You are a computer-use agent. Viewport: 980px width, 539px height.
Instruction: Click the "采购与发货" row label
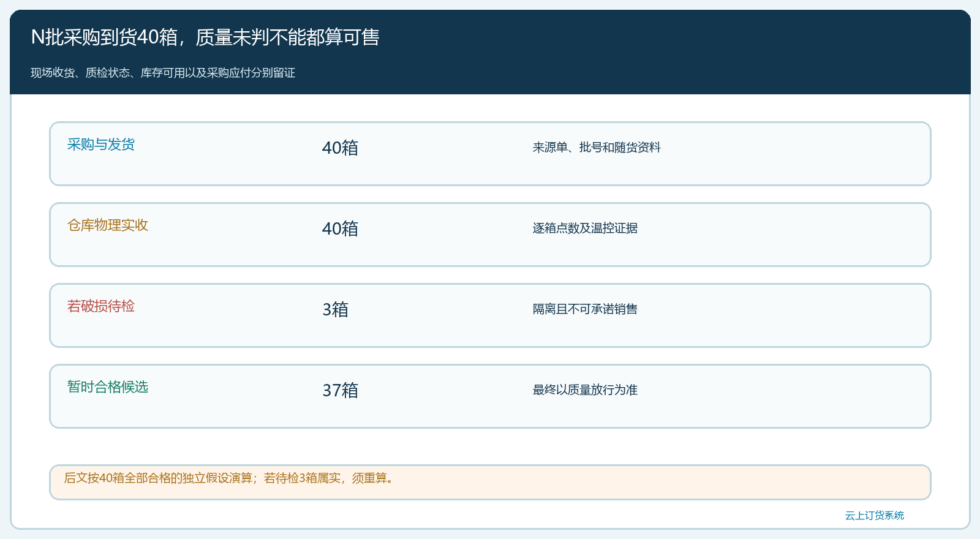point(101,145)
